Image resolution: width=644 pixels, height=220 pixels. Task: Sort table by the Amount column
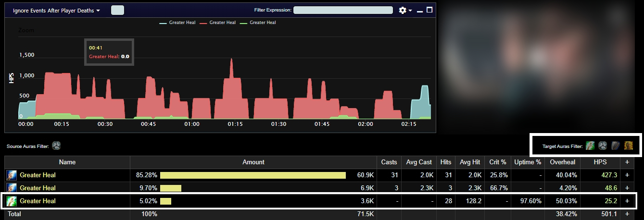(253, 162)
